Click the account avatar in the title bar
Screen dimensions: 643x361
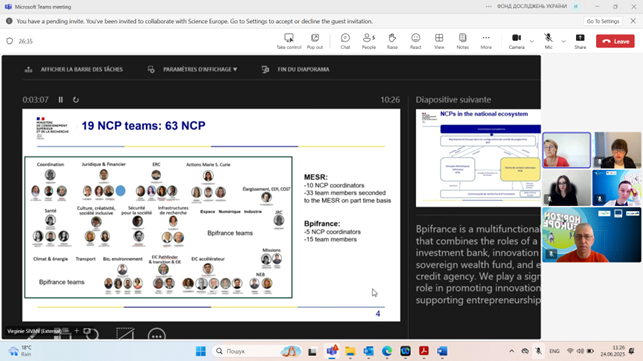click(576, 7)
